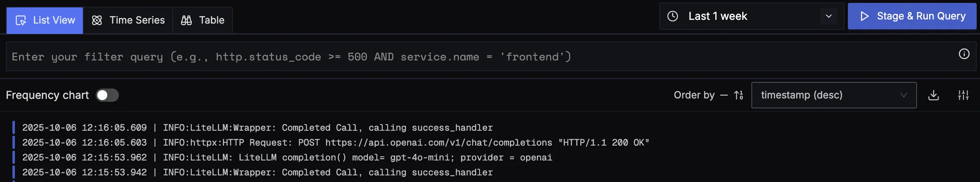Viewport: 980px width, 182px height.
Task: Switch to the Time Series tab
Action: pos(128,20)
